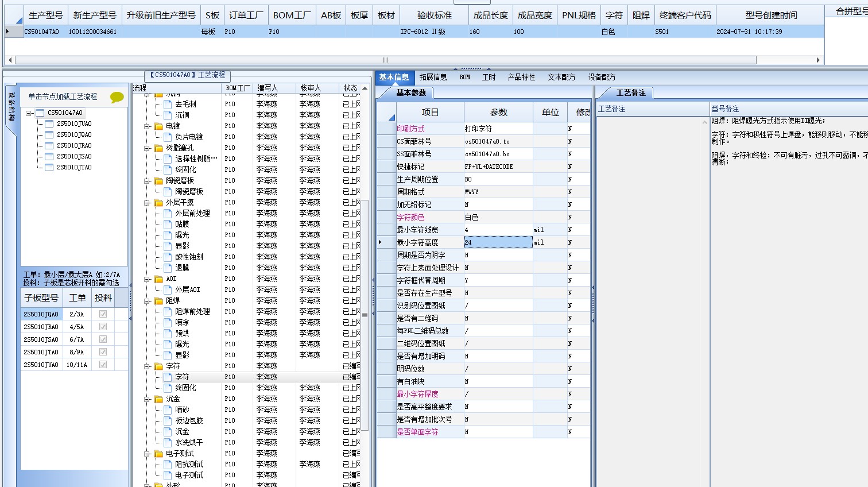The height and width of the screenshot is (487, 868).
Task: Click the document icon for 外层AOI
Action: tap(168, 290)
